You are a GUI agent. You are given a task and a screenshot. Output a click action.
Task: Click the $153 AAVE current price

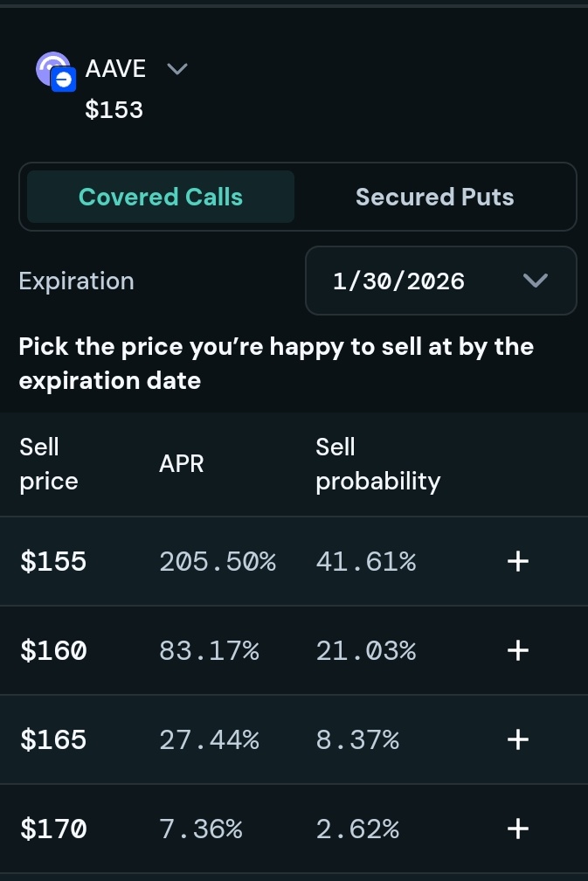[114, 110]
